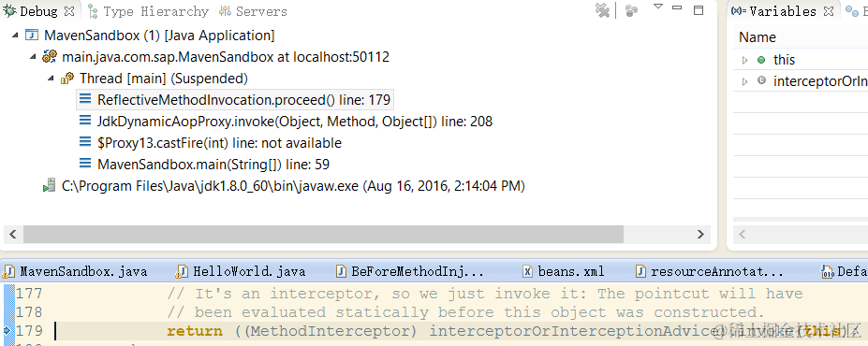Viewport: 868px width, 346px height.
Task: Collapse the main.java.com.sap.MavenSandbox target node
Action: [x=33, y=57]
